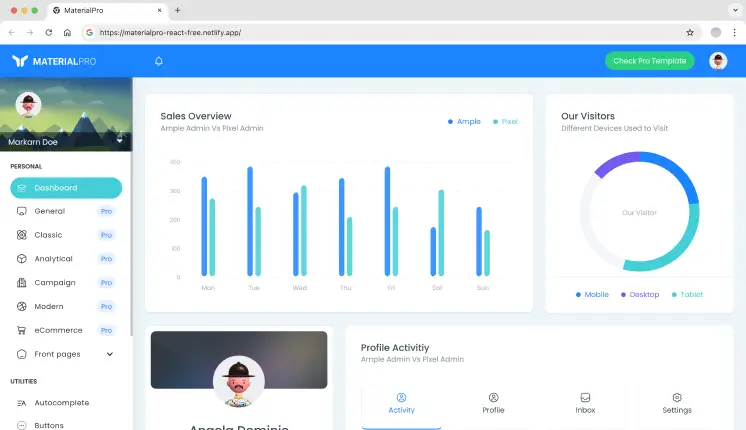Click the eCommerce cart icon in sidebar
This screenshot has height=430, width=746.
click(22, 330)
